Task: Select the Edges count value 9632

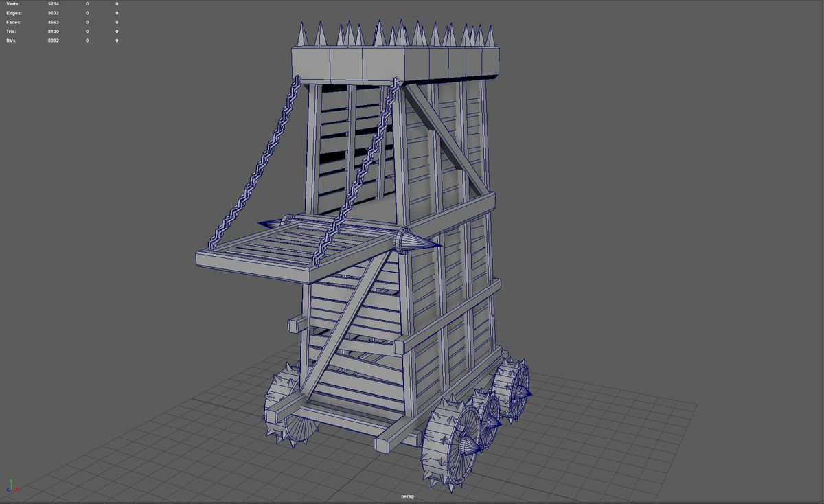Action: [53, 13]
